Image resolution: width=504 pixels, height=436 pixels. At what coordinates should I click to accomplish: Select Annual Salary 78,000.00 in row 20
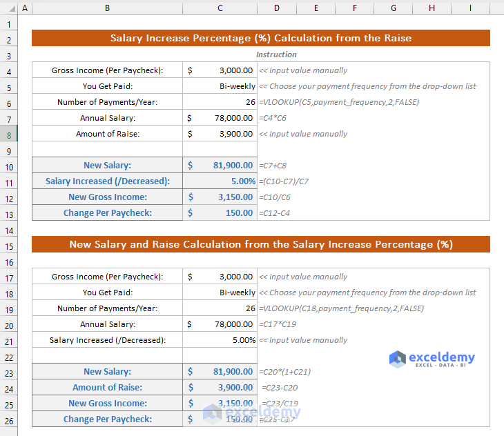point(220,324)
